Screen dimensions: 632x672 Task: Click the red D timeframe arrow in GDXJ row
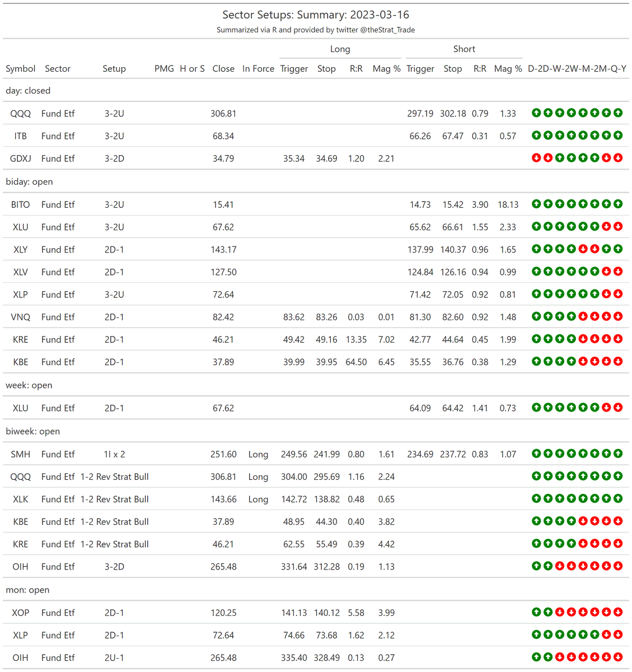coord(536,158)
